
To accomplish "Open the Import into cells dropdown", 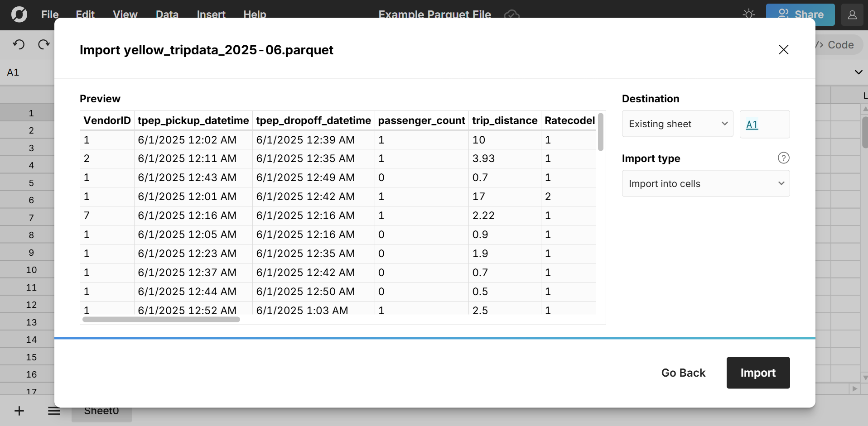I will [x=706, y=183].
